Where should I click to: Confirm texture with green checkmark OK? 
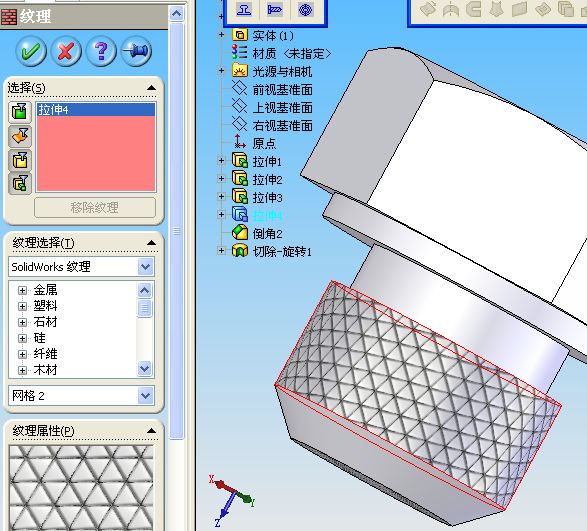point(31,51)
